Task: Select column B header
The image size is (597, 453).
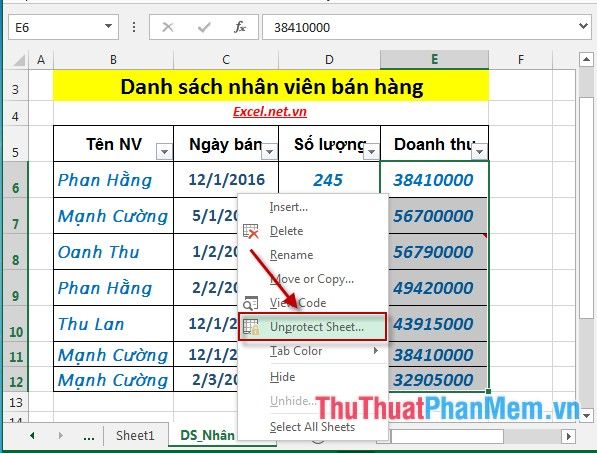Action: (x=113, y=60)
